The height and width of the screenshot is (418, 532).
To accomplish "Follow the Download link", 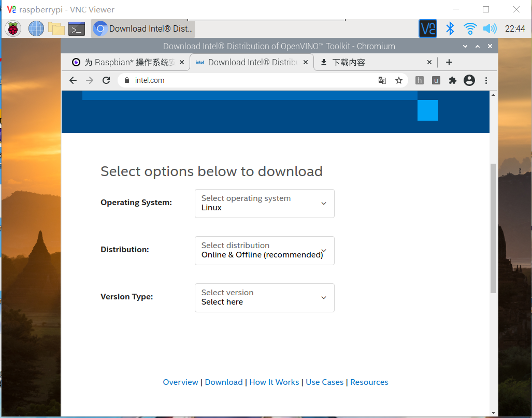I will click(x=224, y=382).
